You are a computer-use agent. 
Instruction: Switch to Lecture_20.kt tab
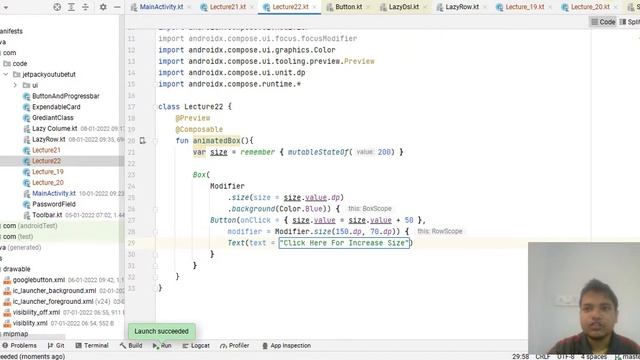[590, 7]
